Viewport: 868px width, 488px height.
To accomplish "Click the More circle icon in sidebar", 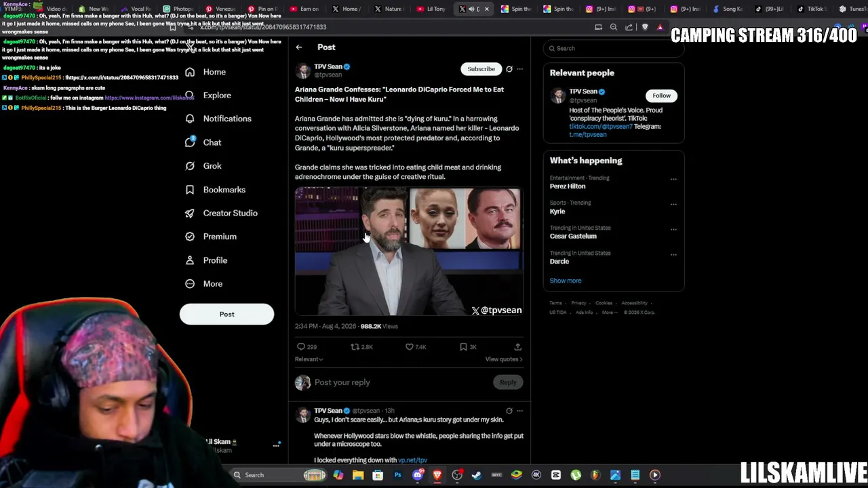I will 190,284.
